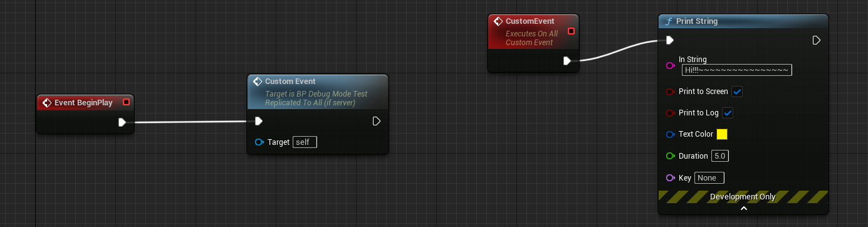This screenshot has width=868, height=227.
Task: Click the Text Color struct pin
Action: 670,134
